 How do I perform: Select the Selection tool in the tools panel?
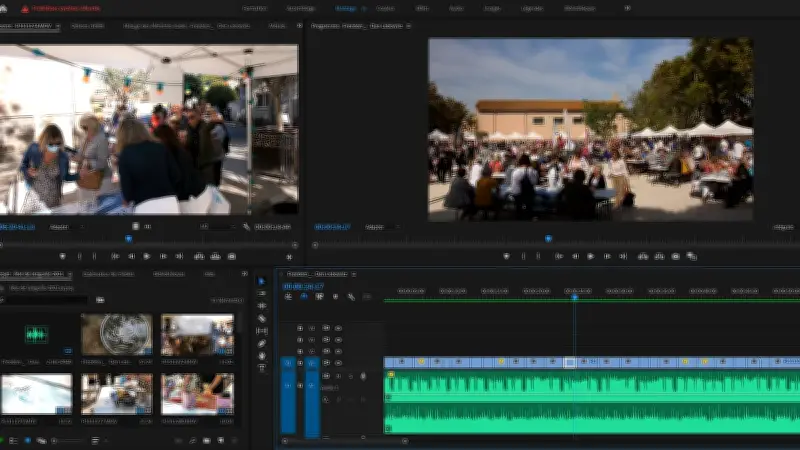[x=262, y=281]
